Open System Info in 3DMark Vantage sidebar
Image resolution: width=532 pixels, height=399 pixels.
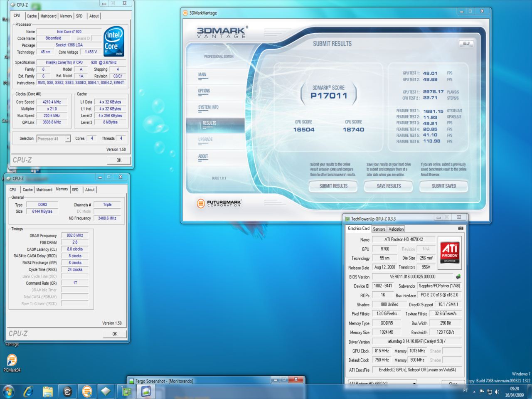pyautogui.click(x=208, y=107)
